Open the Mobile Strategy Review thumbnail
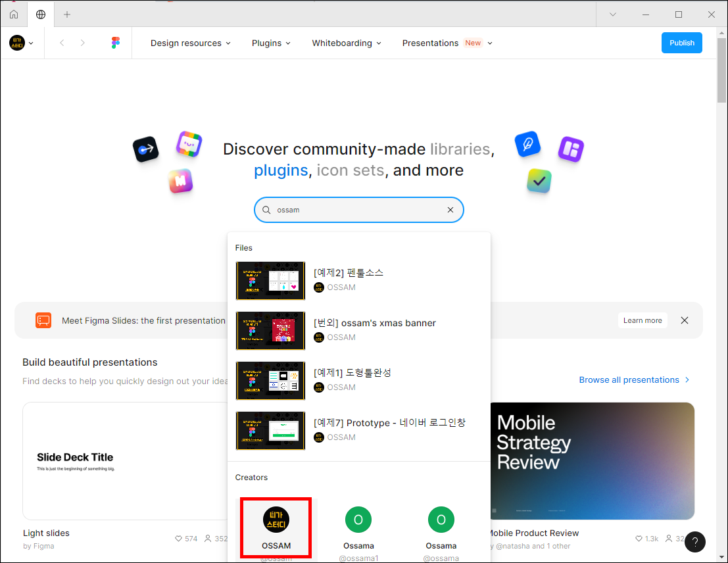The width and height of the screenshot is (728, 563). pos(593,461)
